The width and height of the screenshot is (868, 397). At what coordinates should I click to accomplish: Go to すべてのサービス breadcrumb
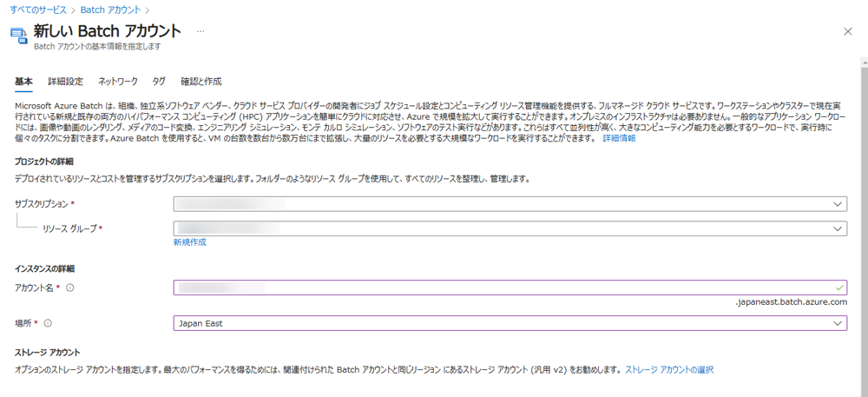tap(38, 10)
